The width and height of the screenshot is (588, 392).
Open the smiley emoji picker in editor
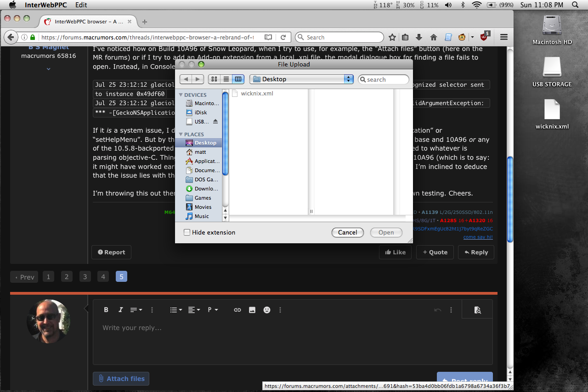(x=267, y=310)
